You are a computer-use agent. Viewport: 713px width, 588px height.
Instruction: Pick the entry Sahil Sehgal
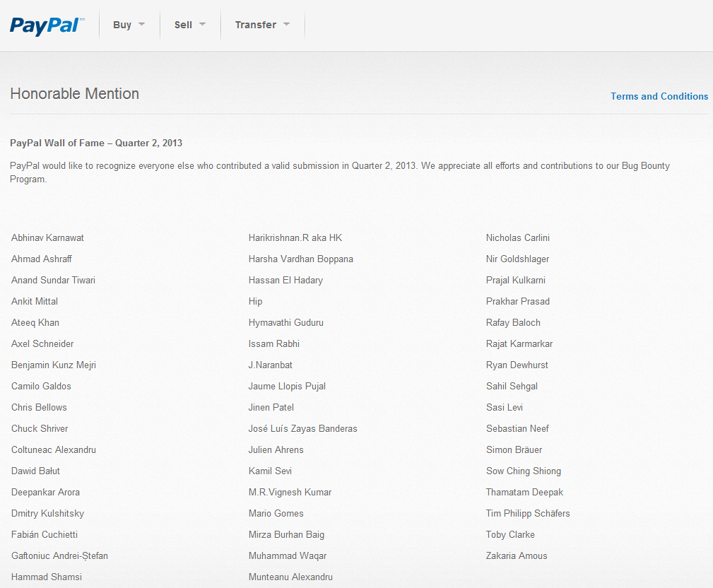[x=512, y=386]
